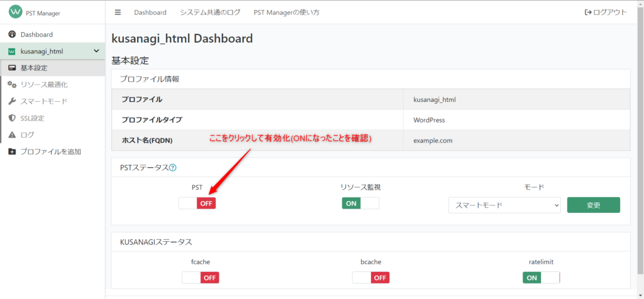Click the SSL設定 shield icon
The height and width of the screenshot is (299, 644).
pos(12,118)
